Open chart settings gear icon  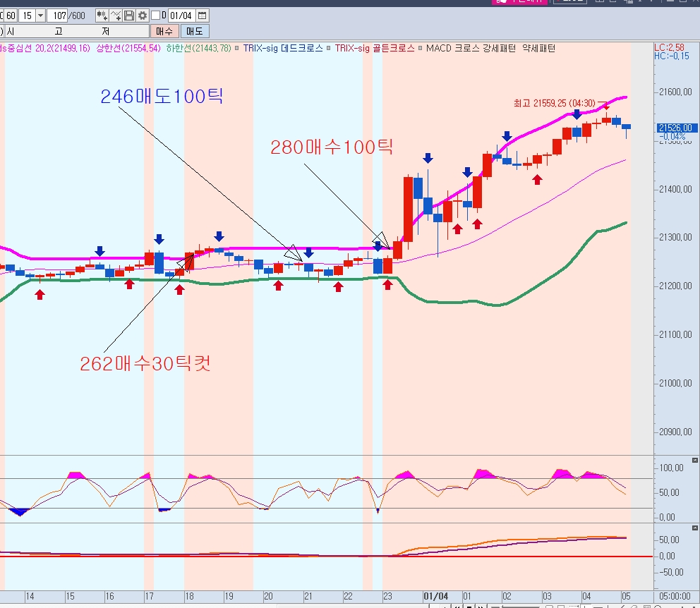click(143, 16)
